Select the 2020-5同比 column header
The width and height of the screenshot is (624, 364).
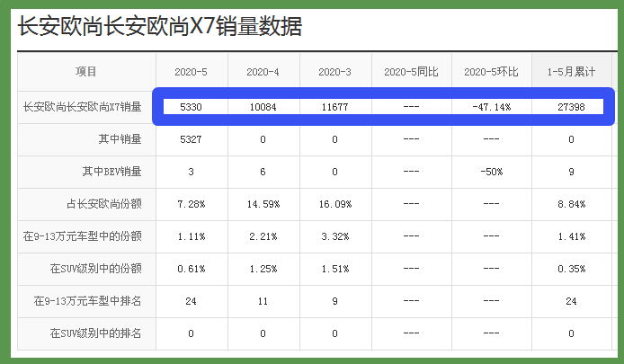click(x=411, y=72)
